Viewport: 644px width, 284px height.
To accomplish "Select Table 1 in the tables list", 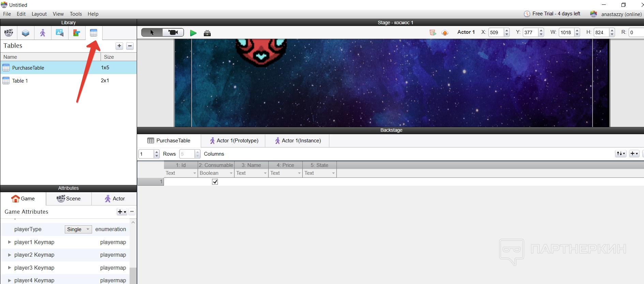I will pyautogui.click(x=20, y=81).
